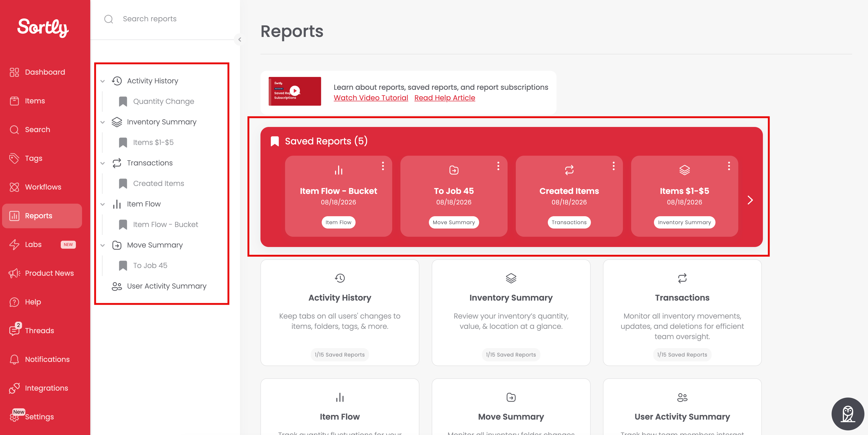Click the Inventory Summary tag on Items $1-$5
The image size is (868, 435).
684,223
